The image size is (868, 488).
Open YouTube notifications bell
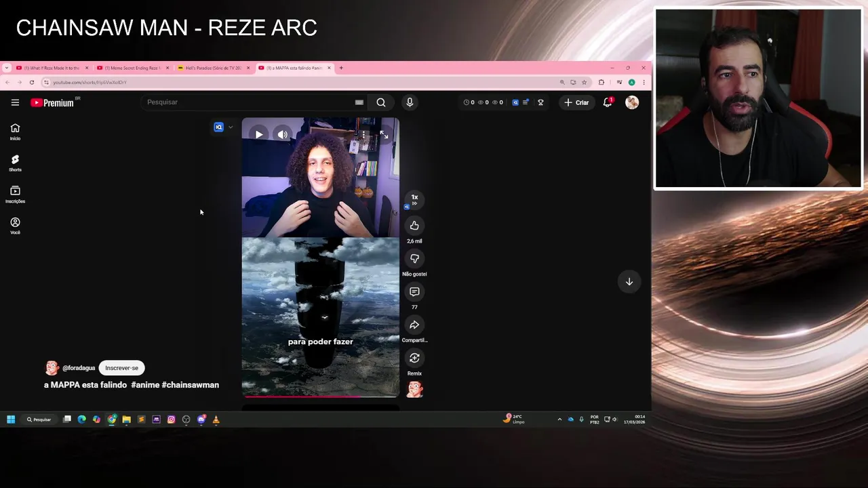(x=608, y=102)
